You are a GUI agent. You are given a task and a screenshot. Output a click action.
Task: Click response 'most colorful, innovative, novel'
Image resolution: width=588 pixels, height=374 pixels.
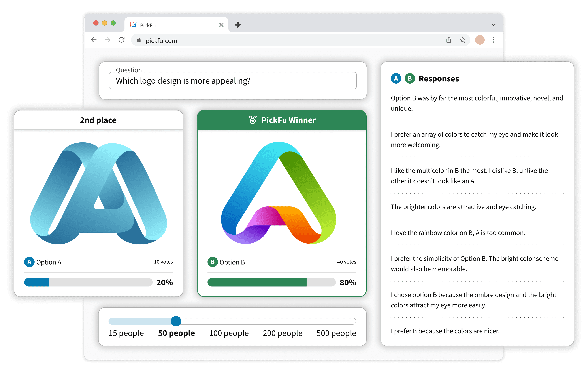tap(477, 103)
